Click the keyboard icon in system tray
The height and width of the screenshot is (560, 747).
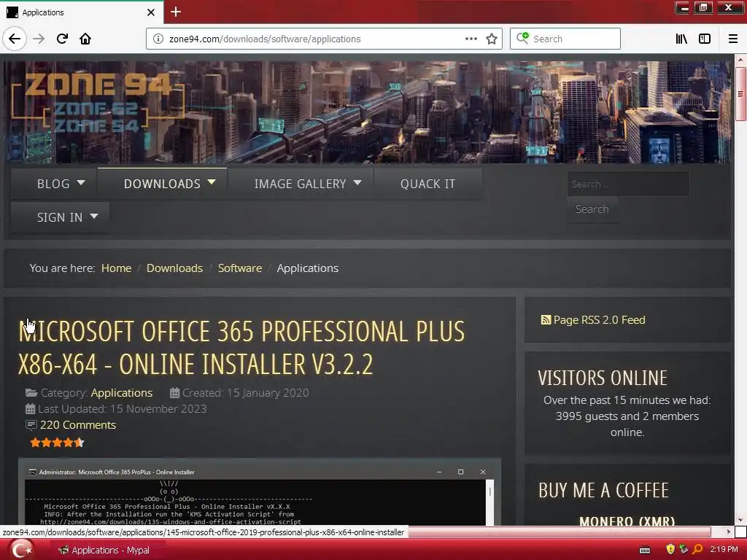645,550
